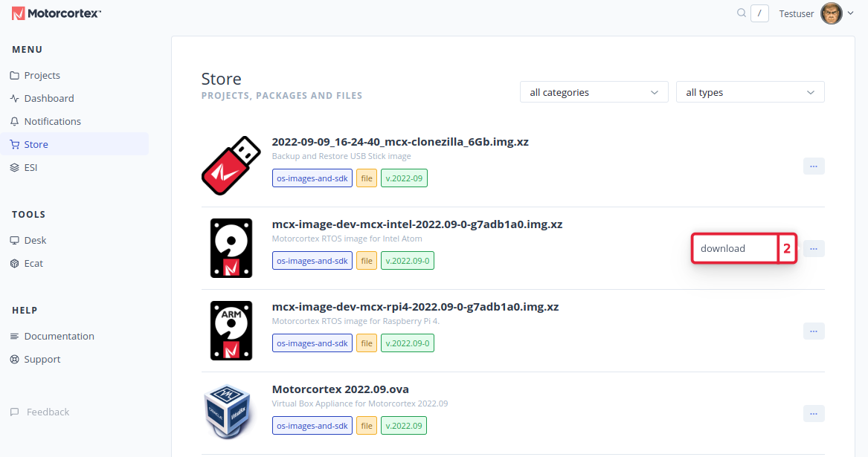Viewport: 868px width, 457px height.
Task: Click 'Virtual Box Appliance for Motorcortex 2022.09' text
Action: point(360,403)
